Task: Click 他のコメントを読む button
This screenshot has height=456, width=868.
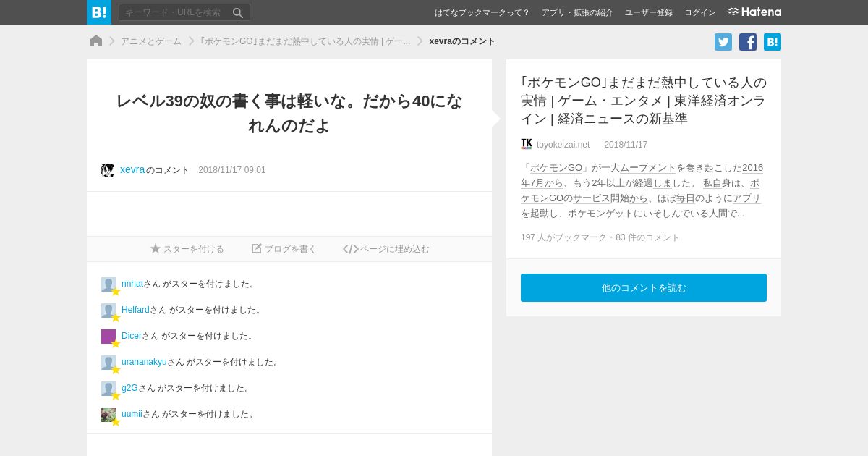Action: 644,287
